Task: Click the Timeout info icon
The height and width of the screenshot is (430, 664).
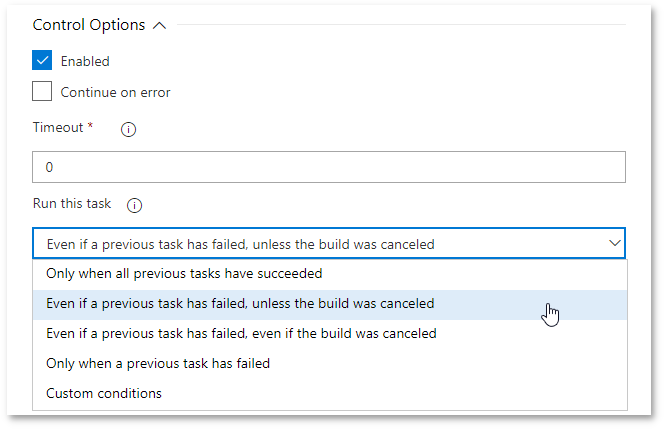Action: coord(128,129)
